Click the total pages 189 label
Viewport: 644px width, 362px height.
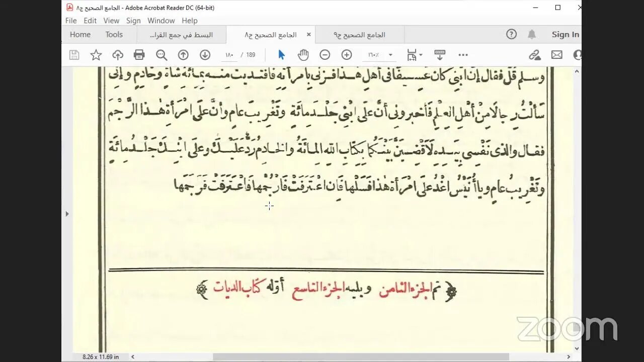pyautogui.click(x=250, y=55)
